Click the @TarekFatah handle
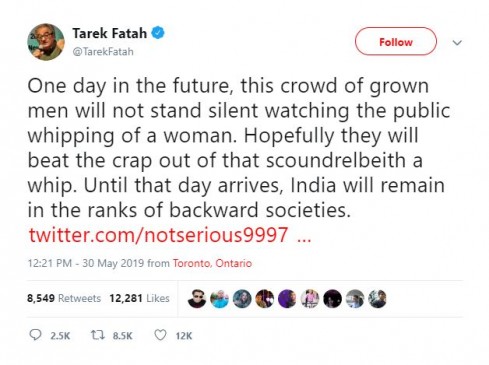 pos(103,52)
